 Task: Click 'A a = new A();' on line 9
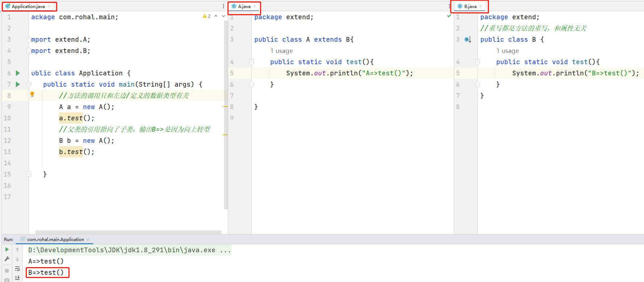click(x=87, y=107)
